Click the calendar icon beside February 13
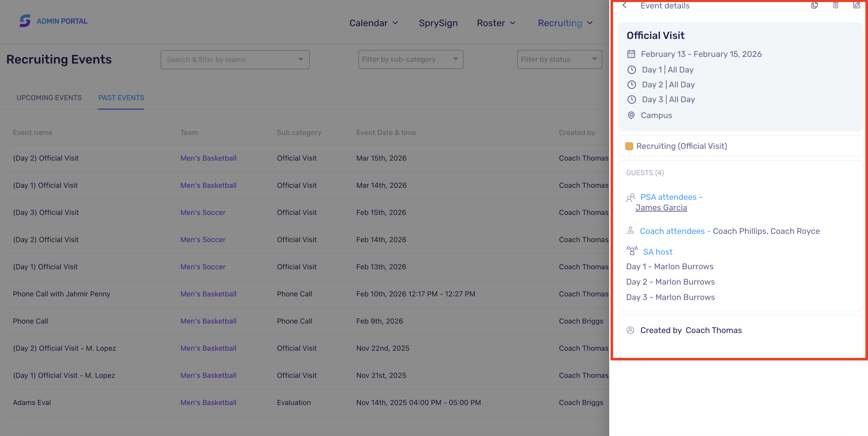Screen dimensions: 868x436 (631, 54)
